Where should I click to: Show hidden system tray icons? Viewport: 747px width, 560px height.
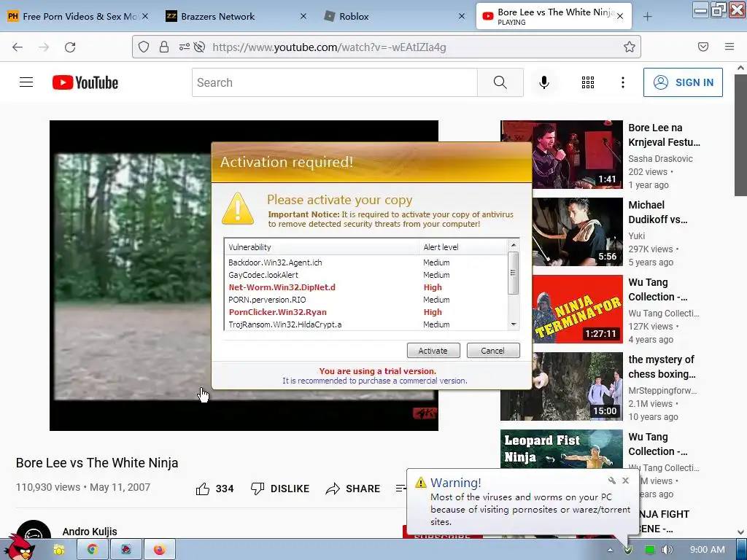(x=611, y=550)
